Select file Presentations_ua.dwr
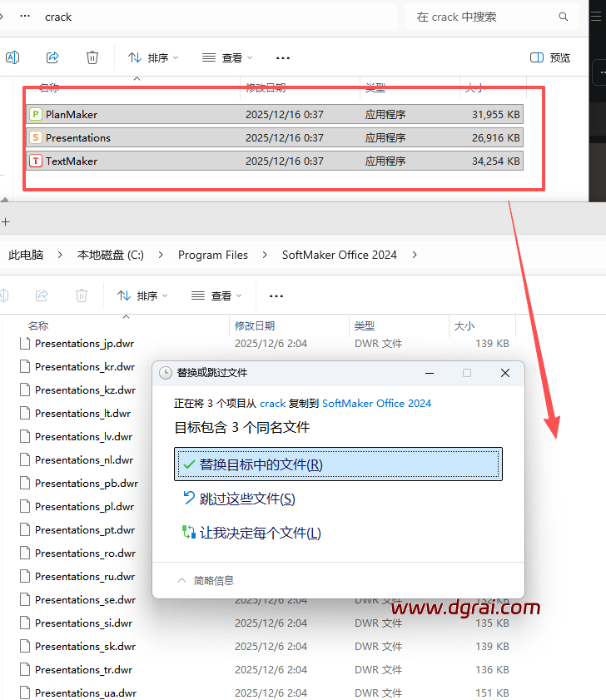This screenshot has width=606, height=700. [x=86, y=693]
